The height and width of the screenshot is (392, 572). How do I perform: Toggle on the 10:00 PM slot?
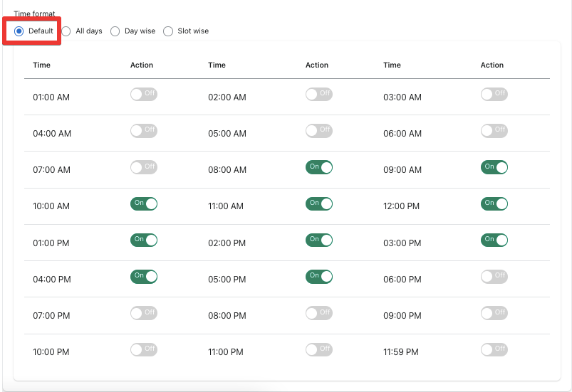143,350
